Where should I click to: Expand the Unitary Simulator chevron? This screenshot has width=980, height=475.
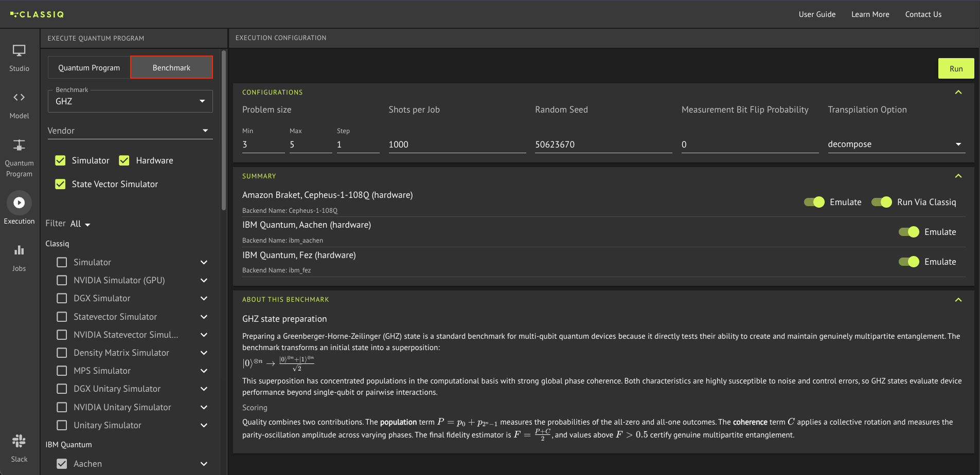[x=204, y=425]
